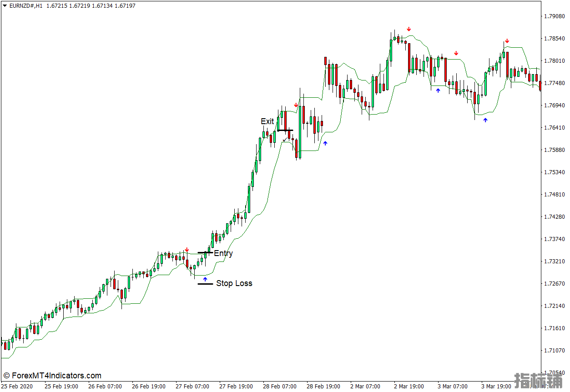The width and height of the screenshot is (570, 392).
Task: Click the red down arrow left of Entry
Action: tap(187, 250)
